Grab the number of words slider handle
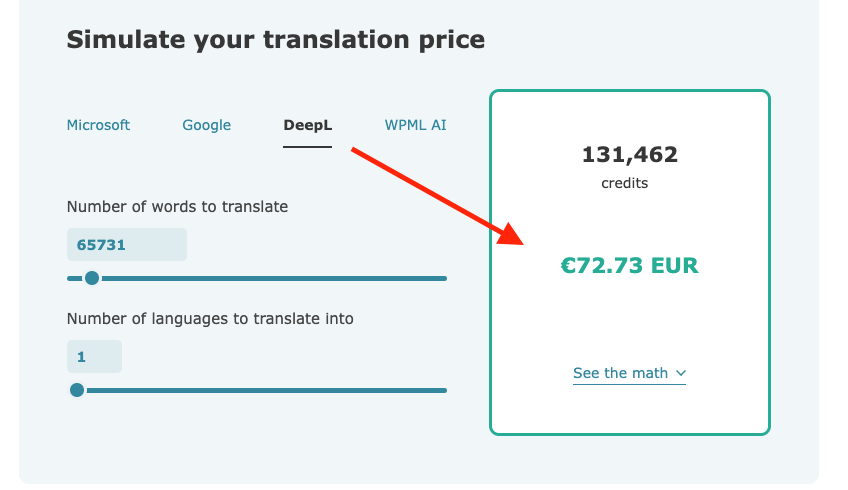 [92, 278]
